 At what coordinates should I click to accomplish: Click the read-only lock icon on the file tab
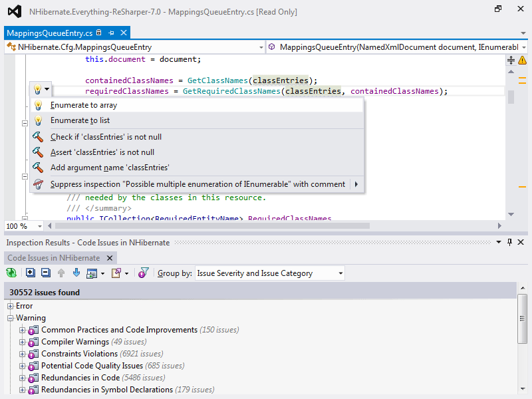click(x=98, y=33)
